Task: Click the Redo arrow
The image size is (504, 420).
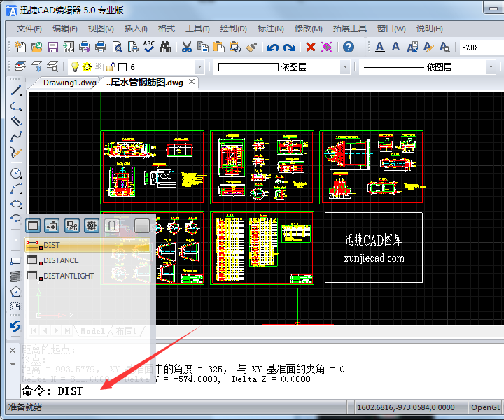Action: pos(289,48)
